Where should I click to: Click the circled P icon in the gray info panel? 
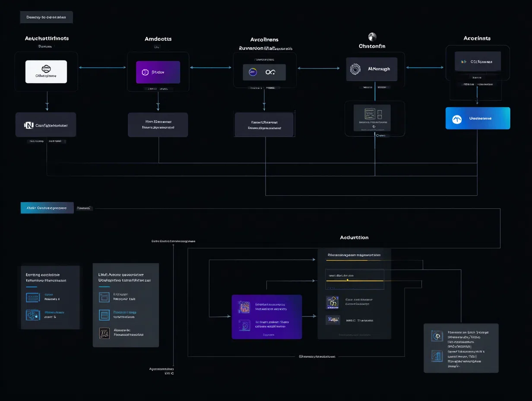(x=437, y=337)
